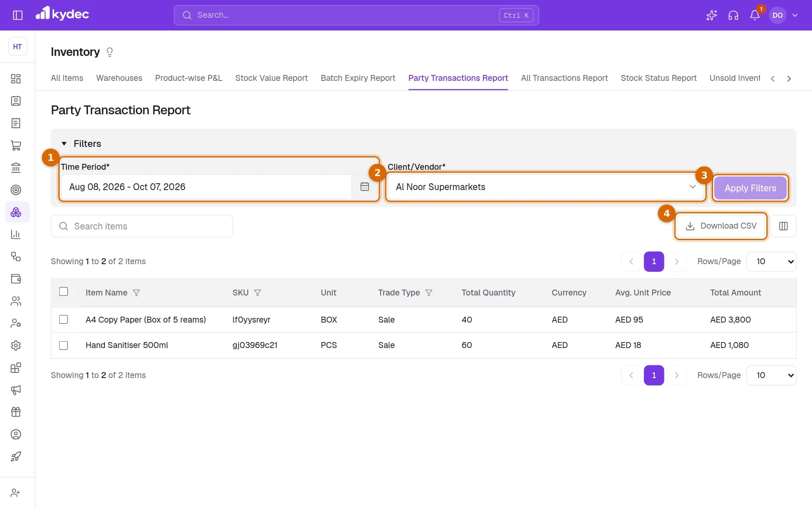Open the invoice document sidebar icon

tap(16, 123)
